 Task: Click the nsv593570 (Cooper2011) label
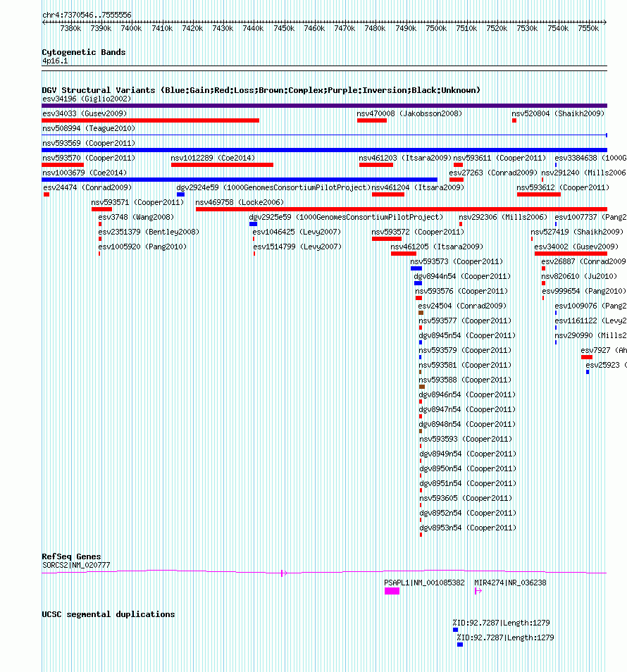[x=89, y=158]
